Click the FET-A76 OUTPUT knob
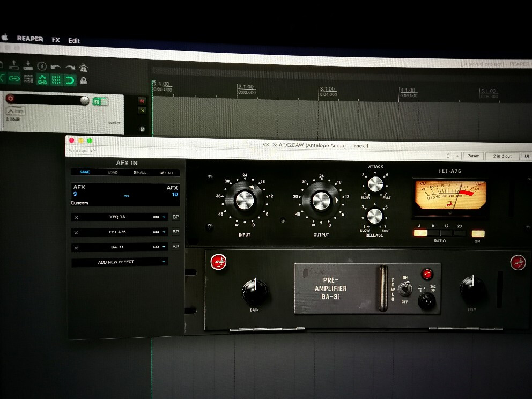Image resolution: width=532 pixels, height=399 pixels. pos(321,200)
